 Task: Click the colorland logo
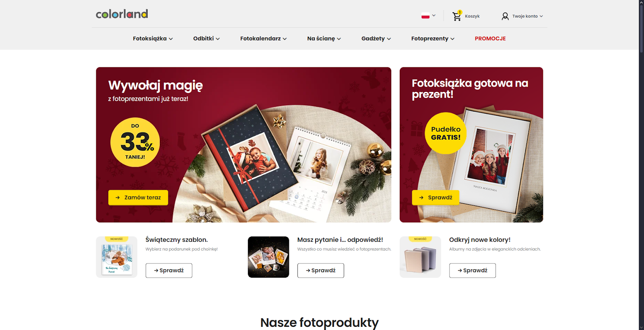(x=122, y=14)
